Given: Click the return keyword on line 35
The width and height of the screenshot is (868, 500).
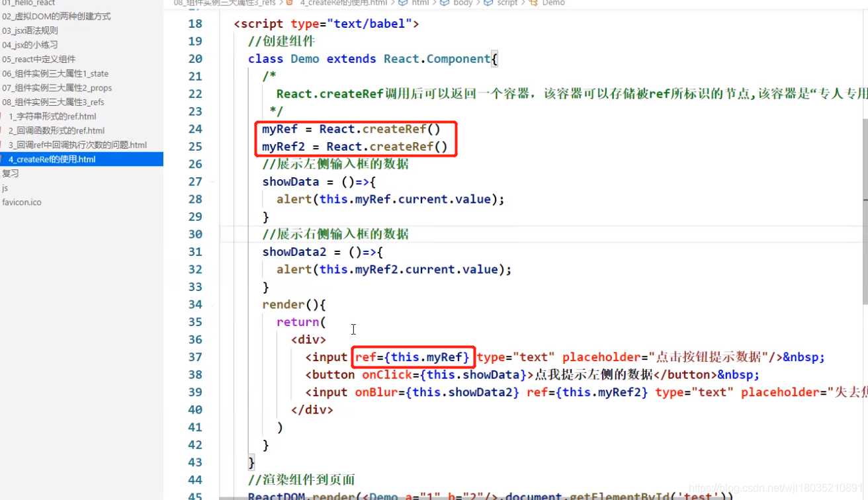Looking at the screenshot, I should pos(298,322).
